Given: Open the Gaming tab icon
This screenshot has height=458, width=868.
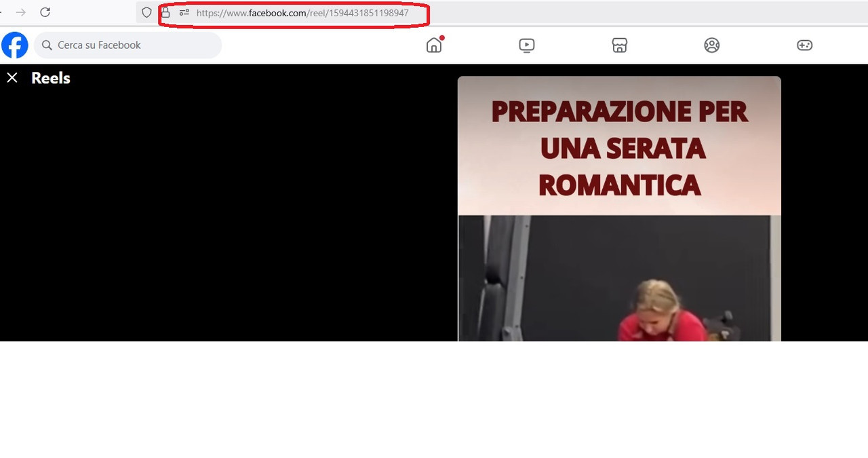Looking at the screenshot, I should click(x=804, y=45).
